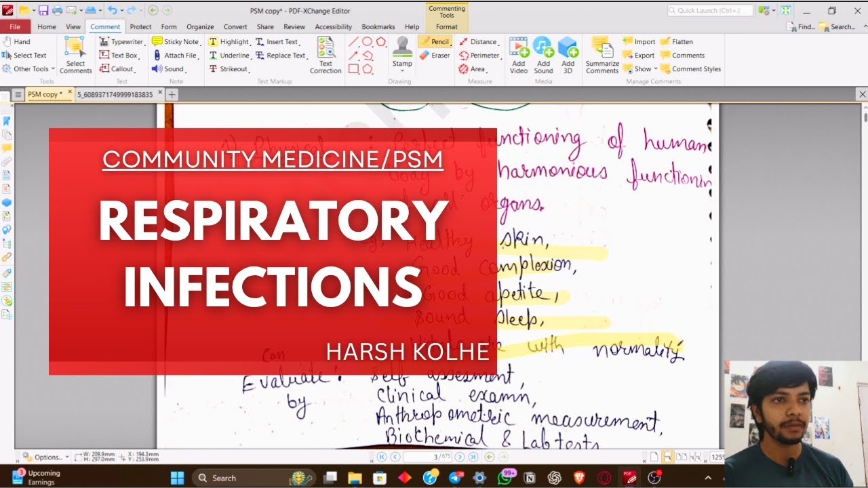This screenshot has height=488, width=868.
Task: Click Find in the top right
Action: point(801,26)
